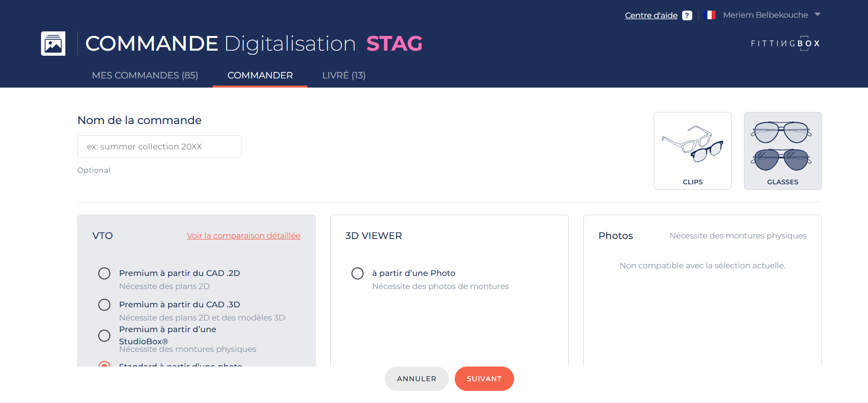This screenshot has height=403, width=868.
Task: Click the Nom de la commande field
Action: (x=160, y=147)
